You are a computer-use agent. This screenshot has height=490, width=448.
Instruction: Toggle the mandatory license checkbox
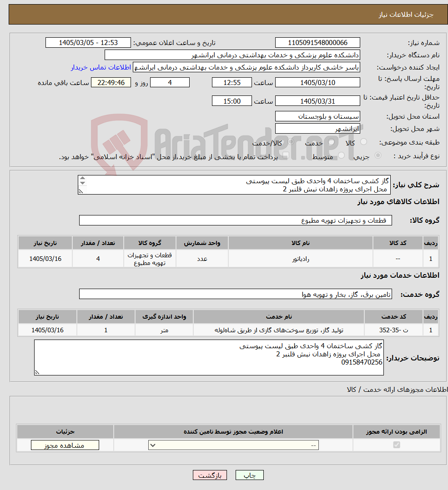point(397,445)
